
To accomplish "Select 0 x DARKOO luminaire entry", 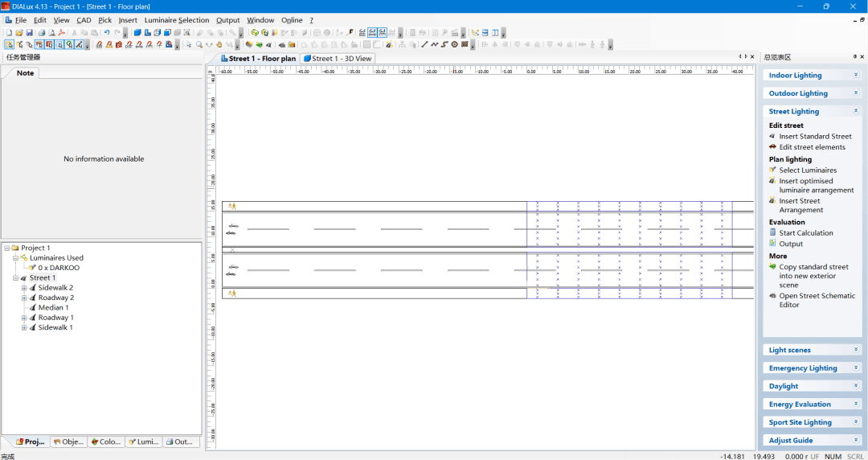I will (59, 268).
